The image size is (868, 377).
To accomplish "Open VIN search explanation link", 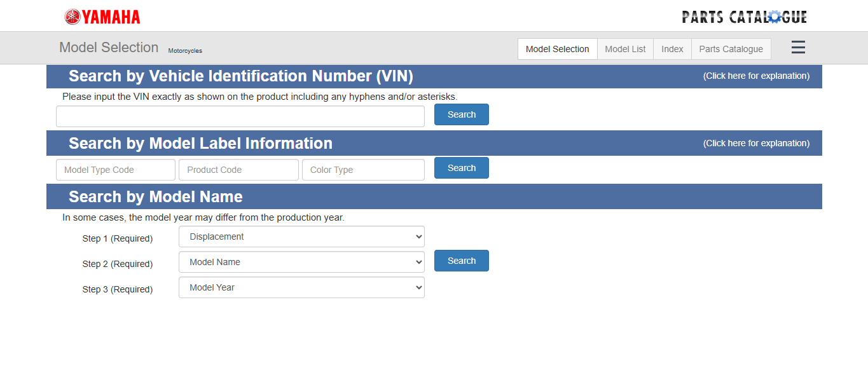I will coord(756,76).
